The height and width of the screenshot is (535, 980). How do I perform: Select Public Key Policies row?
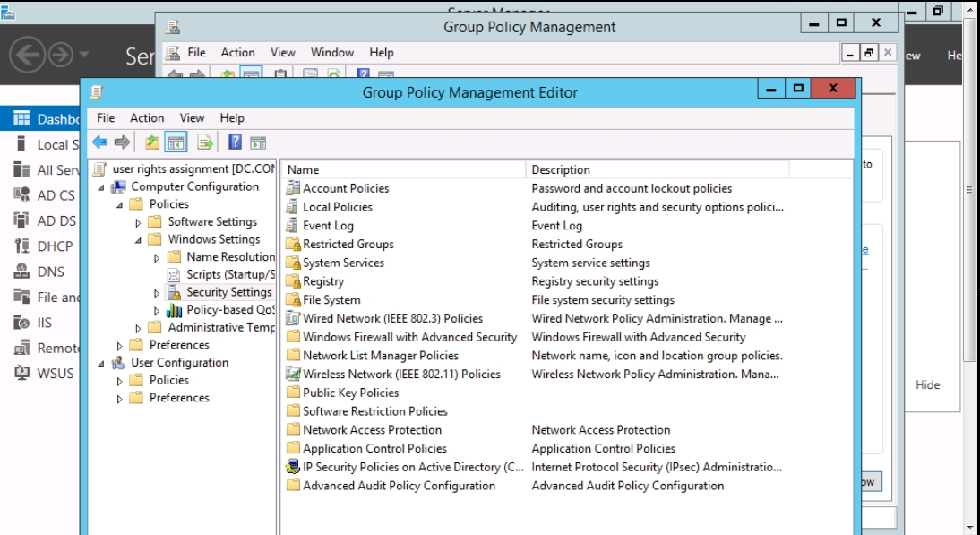350,393
